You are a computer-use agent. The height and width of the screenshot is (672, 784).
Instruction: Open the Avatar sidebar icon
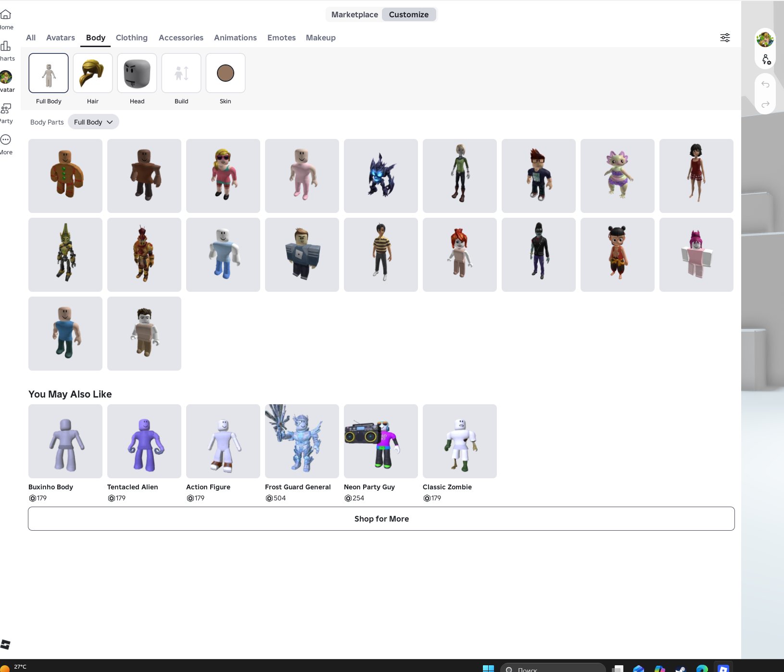point(6,77)
